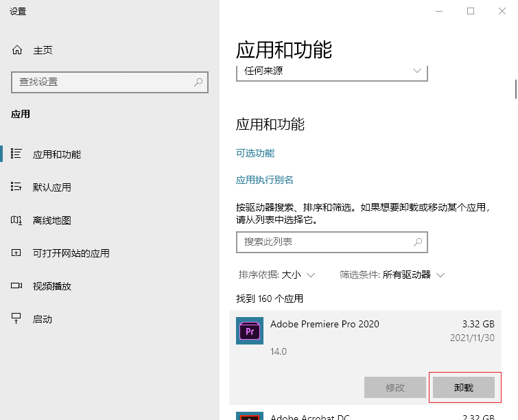Select the Adobe Acrobat DC list entry
Screen dimensions: 518x420
[x=366, y=416]
